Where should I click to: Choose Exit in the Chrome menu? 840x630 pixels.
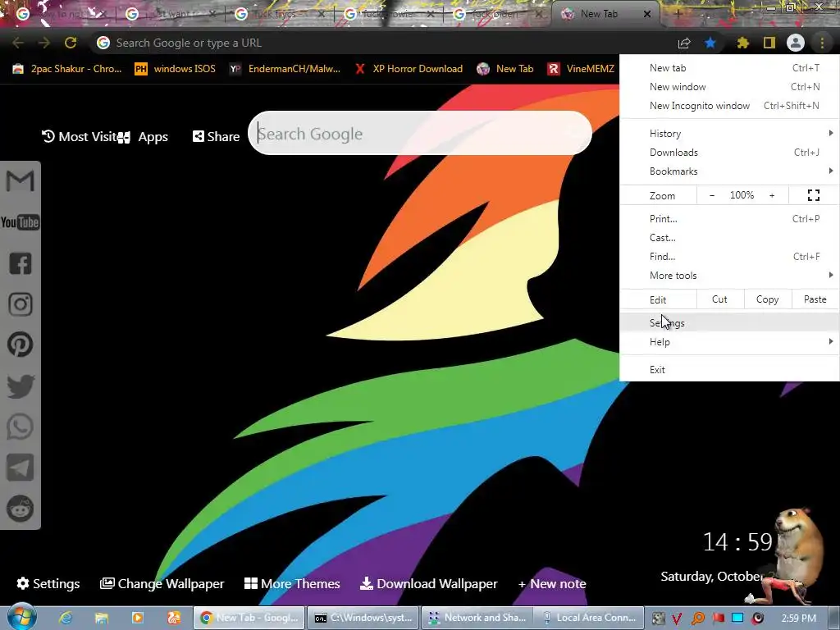[x=729, y=370]
